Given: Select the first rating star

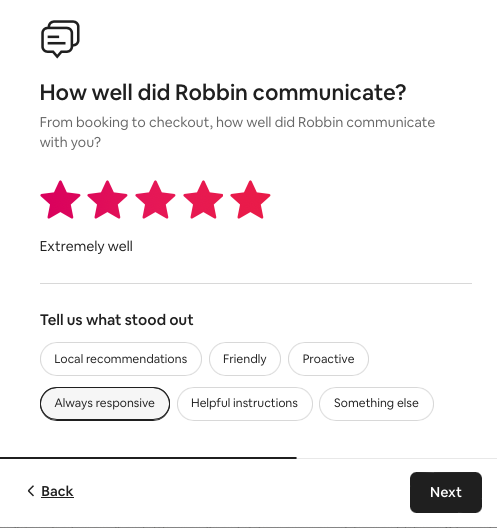Looking at the screenshot, I should [x=60, y=200].
